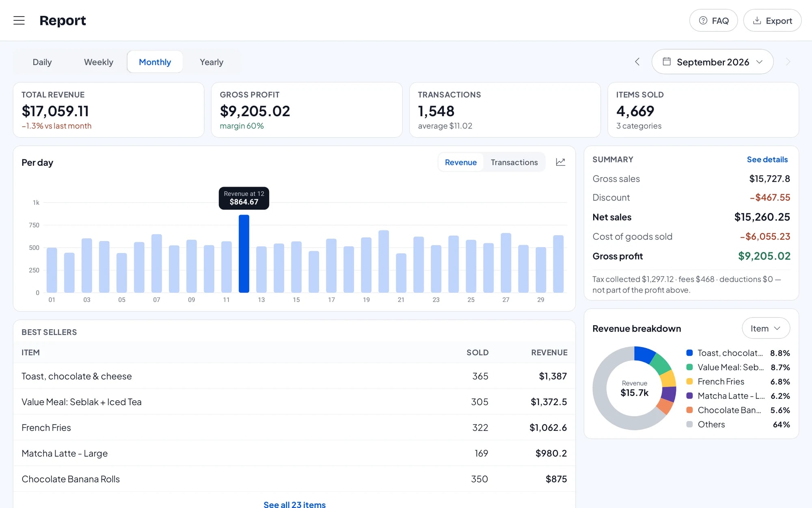Select Chocolate Banana Rolls row
The height and width of the screenshot is (508, 812).
coord(294,479)
